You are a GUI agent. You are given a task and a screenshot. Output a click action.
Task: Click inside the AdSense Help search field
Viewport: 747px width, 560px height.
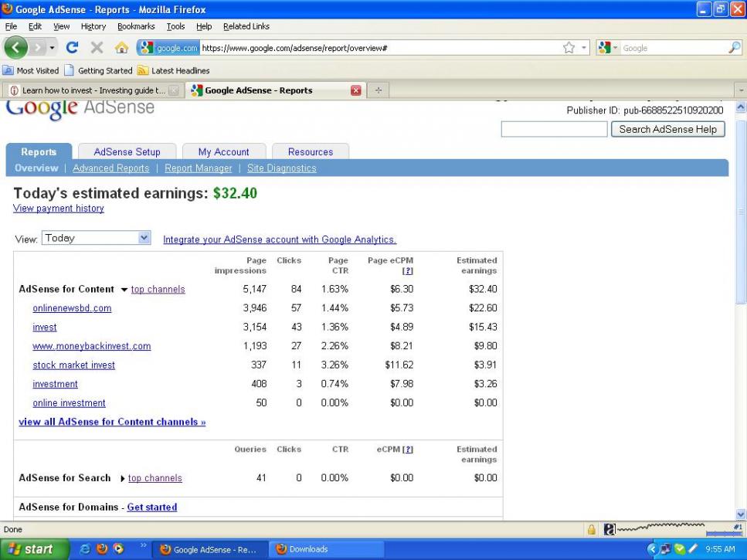[554, 129]
